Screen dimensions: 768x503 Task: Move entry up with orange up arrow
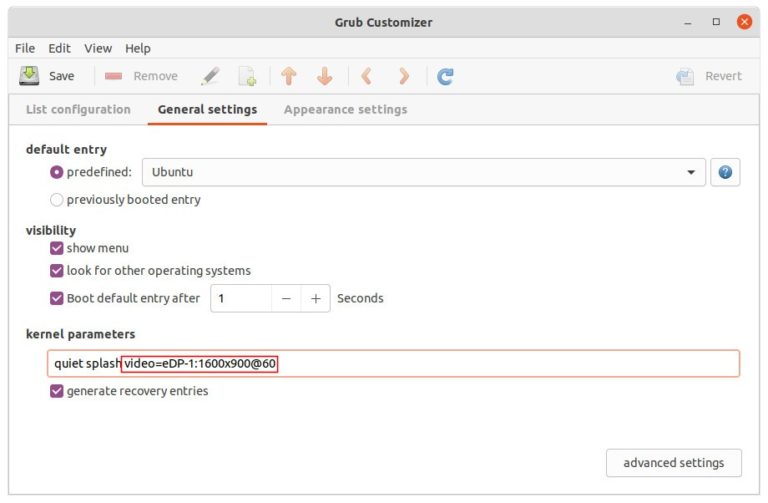(289, 76)
